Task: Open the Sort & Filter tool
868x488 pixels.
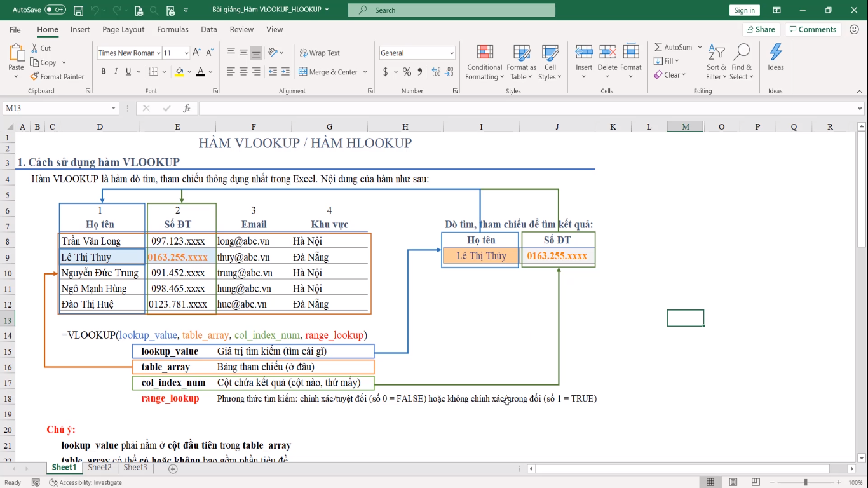Action: pos(716,53)
